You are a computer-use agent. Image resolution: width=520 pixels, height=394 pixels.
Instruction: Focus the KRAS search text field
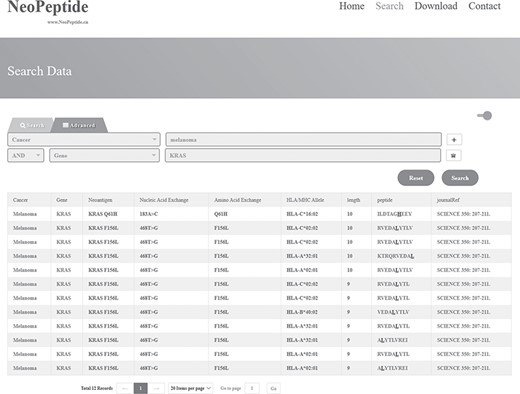(303, 155)
